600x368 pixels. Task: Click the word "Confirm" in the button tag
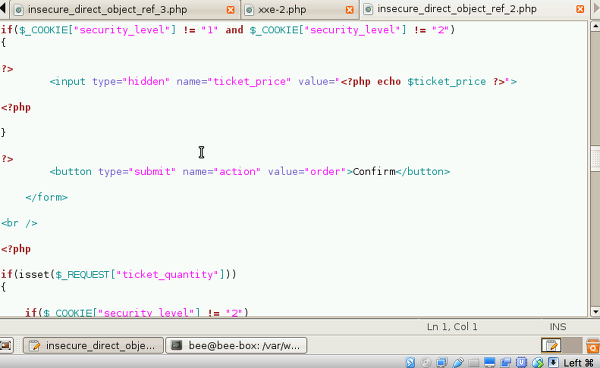coord(374,171)
